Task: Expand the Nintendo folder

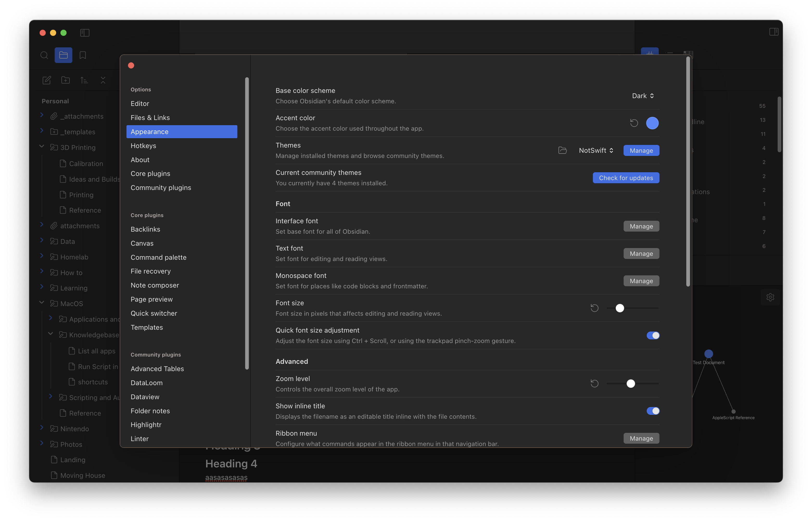Action: click(x=42, y=428)
